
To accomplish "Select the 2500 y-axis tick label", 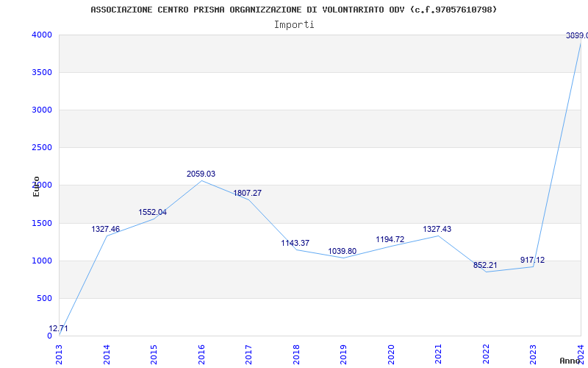I will click(41, 148).
